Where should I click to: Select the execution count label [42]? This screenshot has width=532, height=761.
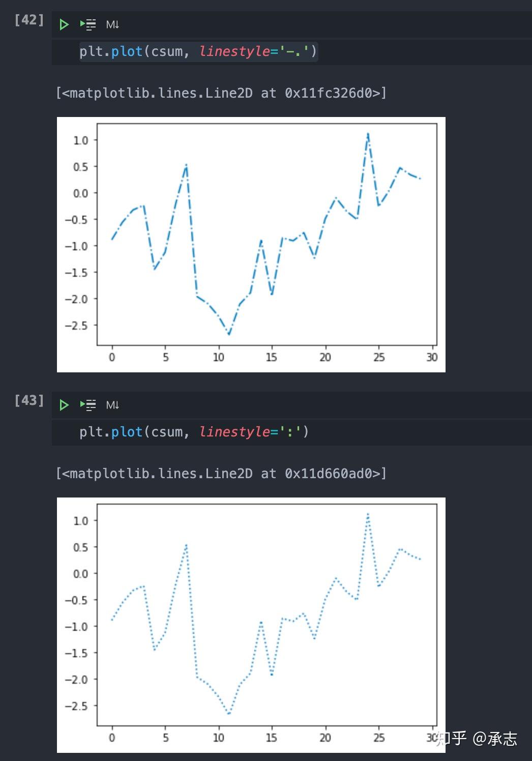pyautogui.click(x=29, y=20)
